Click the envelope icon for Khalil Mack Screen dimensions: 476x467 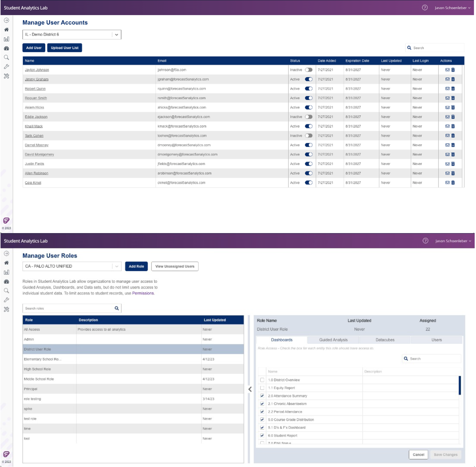pyautogui.click(x=447, y=126)
